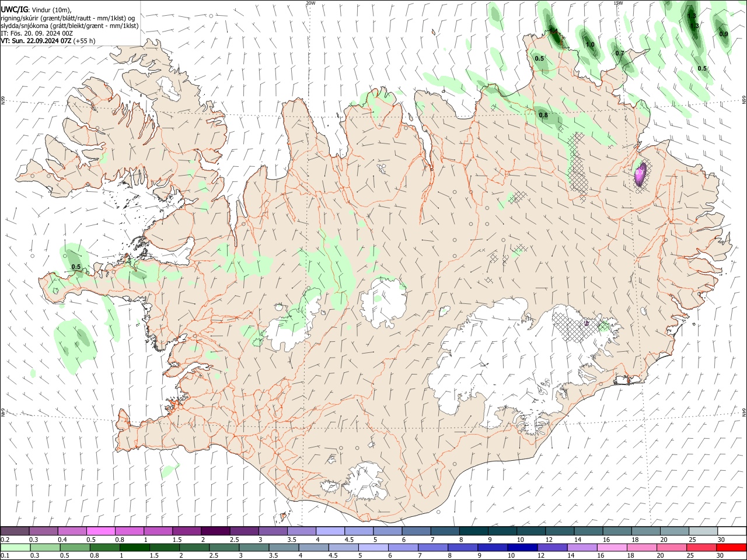
Task: Click the '1.0' precipitation value label
Action: tap(590, 44)
